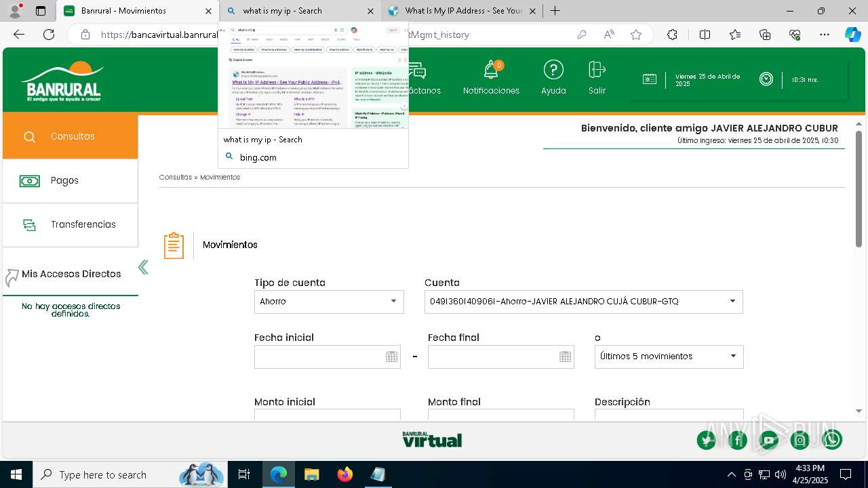This screenshot has width=868, height=488.
Task: Click the Banrural Virtual footer logo
Action: coord(432,439)
